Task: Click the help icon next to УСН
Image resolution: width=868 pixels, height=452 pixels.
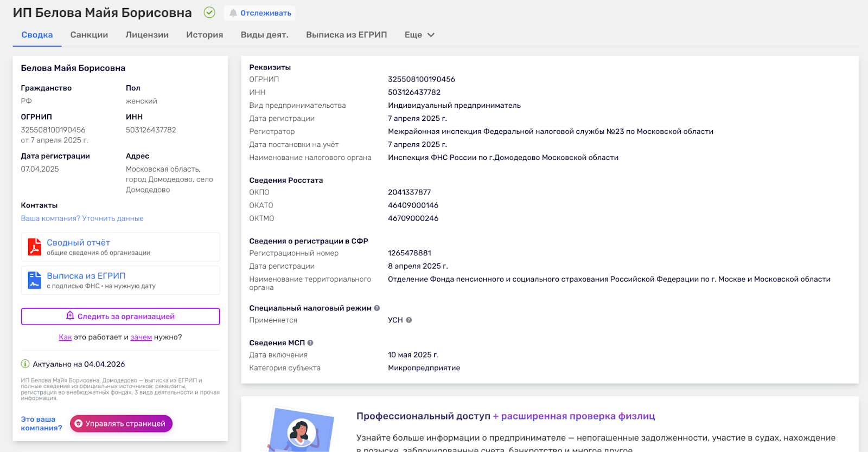Action: (x=409, y=320)
